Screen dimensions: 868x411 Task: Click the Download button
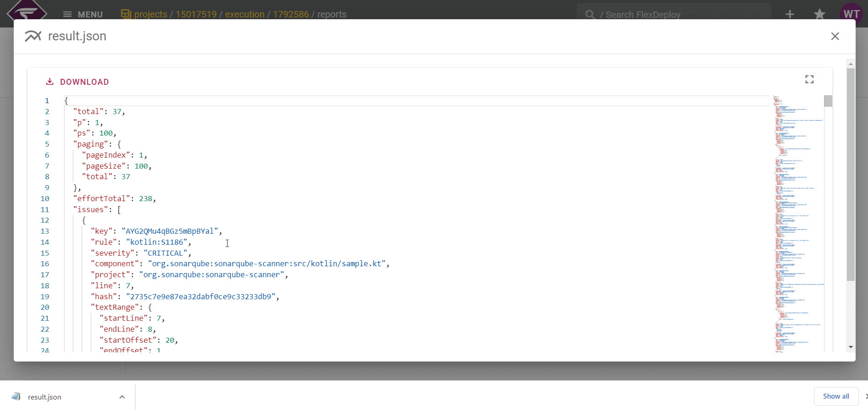(x=77, y=82)
